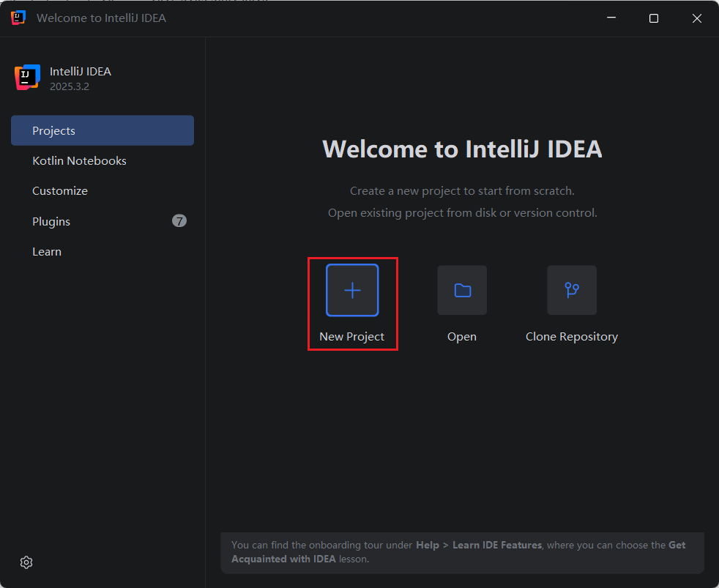Click the IntelliJ icon in the title bar
The width and height of the screenshot is (719, 588).
pyautogui.click(x=18, y=18)
